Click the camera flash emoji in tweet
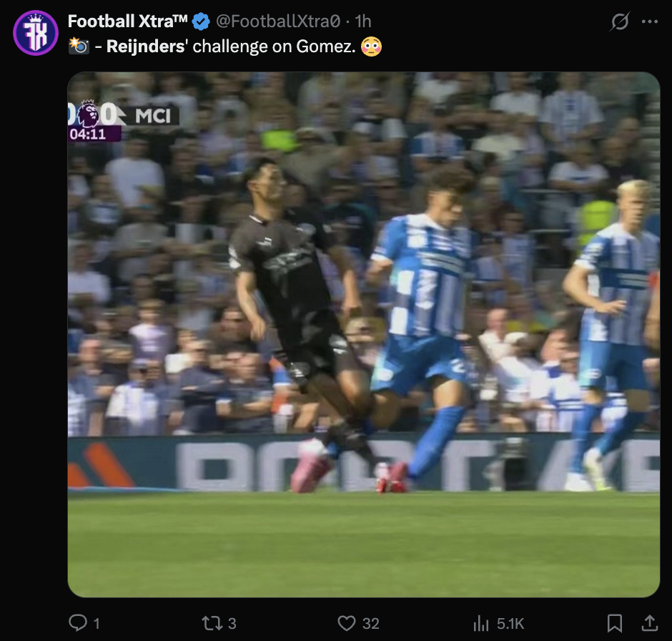 tap(78, 47)
